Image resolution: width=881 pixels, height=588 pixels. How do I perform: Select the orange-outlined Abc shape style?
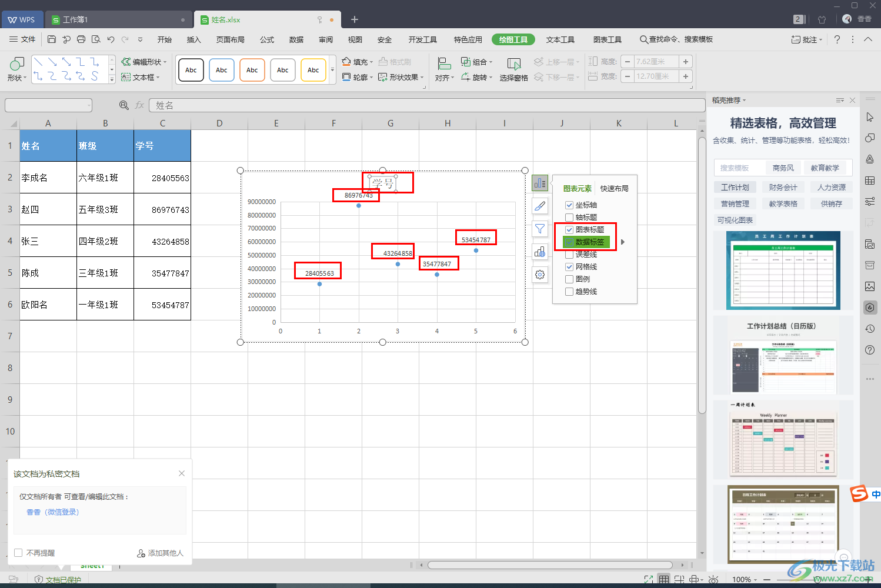click(x=252, y=70)
